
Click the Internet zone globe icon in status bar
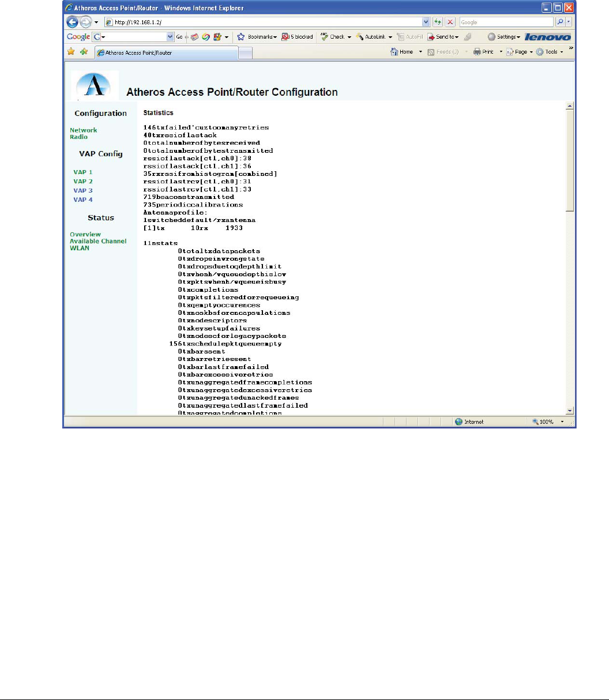point(459,422)
